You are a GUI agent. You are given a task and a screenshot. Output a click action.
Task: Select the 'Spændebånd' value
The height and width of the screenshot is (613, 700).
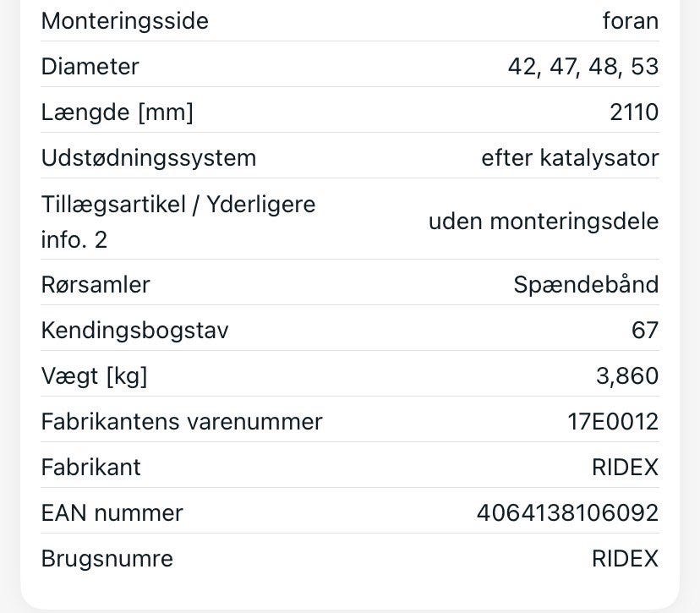586,284
